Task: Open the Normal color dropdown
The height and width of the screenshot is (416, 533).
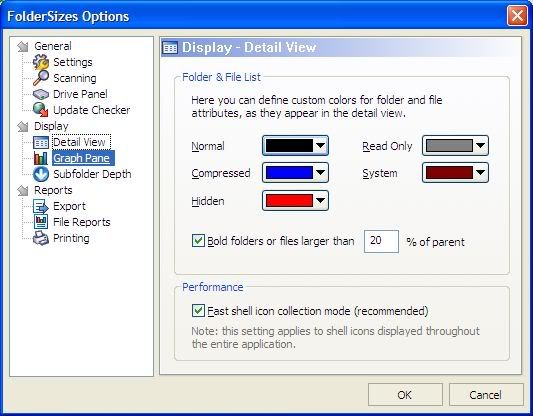Action: (295, 146)
